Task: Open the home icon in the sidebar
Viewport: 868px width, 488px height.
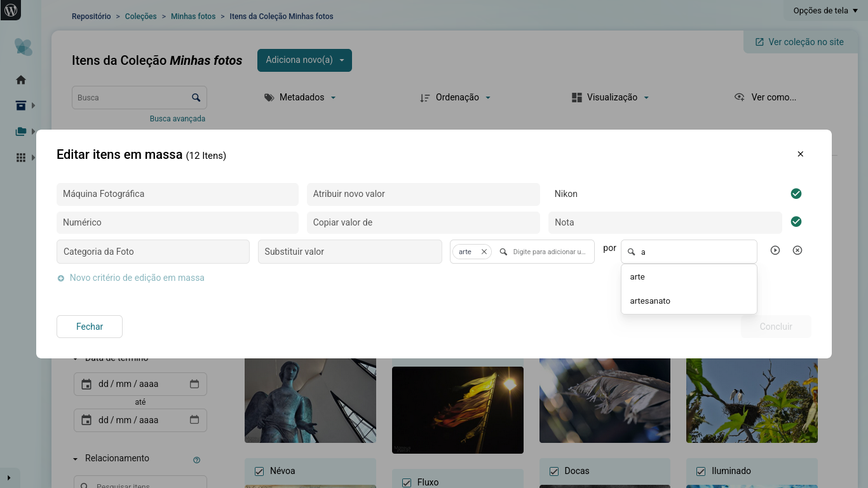Action: pos(20,79)
